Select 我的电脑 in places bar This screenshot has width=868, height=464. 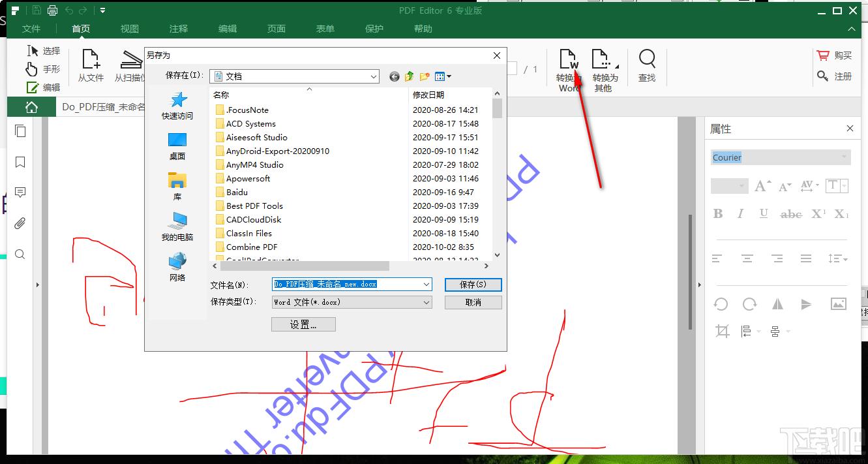177,227
